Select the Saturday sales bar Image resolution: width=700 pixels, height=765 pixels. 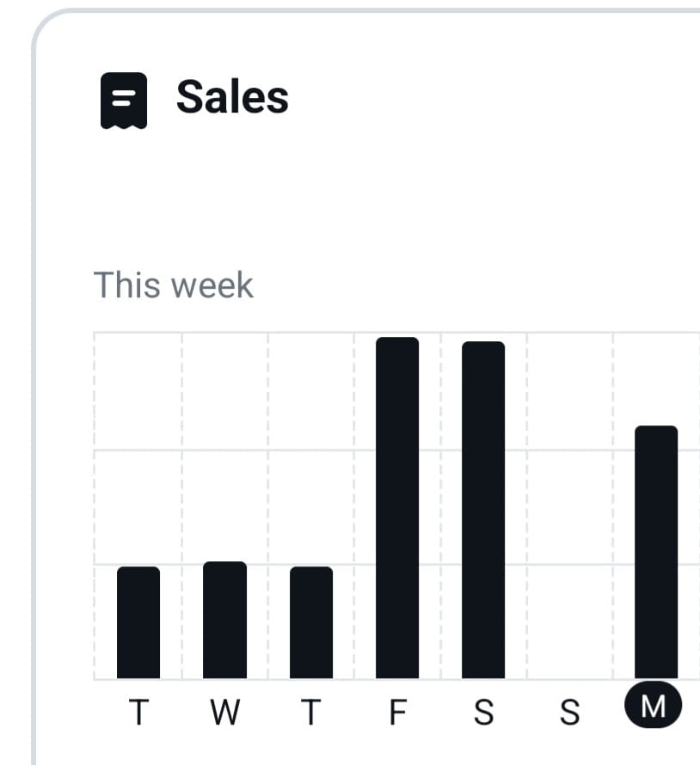[483, 510]
